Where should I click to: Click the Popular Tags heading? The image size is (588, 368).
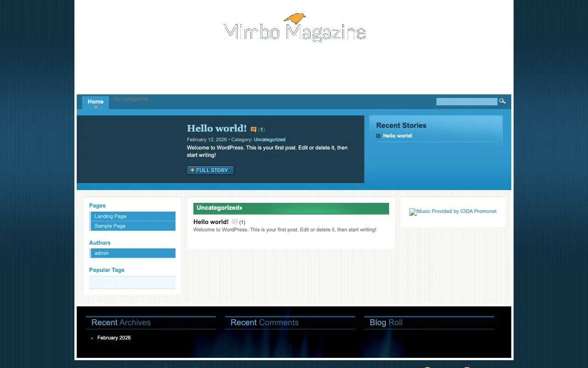[107, 270]
